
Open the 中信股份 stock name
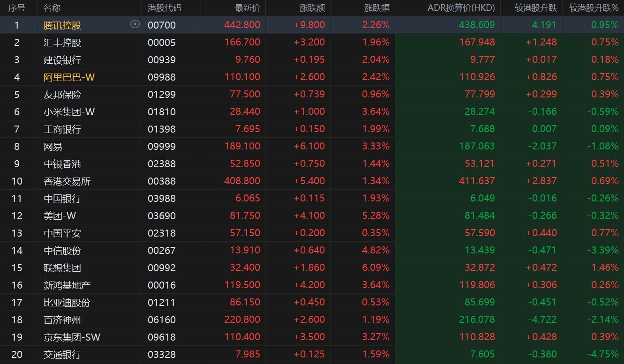62,251
